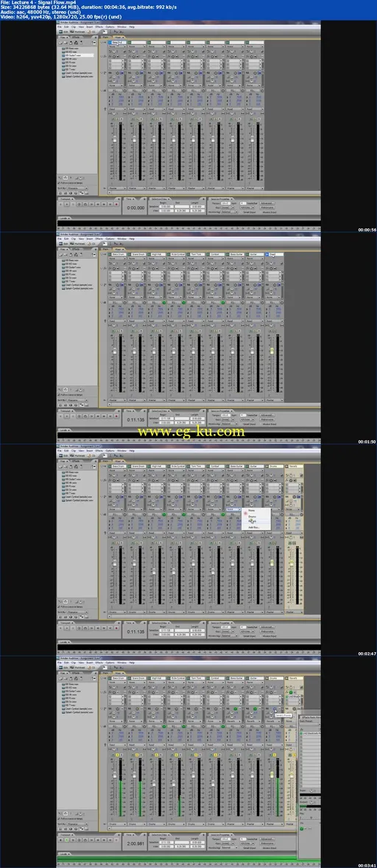Toggle green EQ power on High Hat, 00:01:50 frame

click(163, 303)
